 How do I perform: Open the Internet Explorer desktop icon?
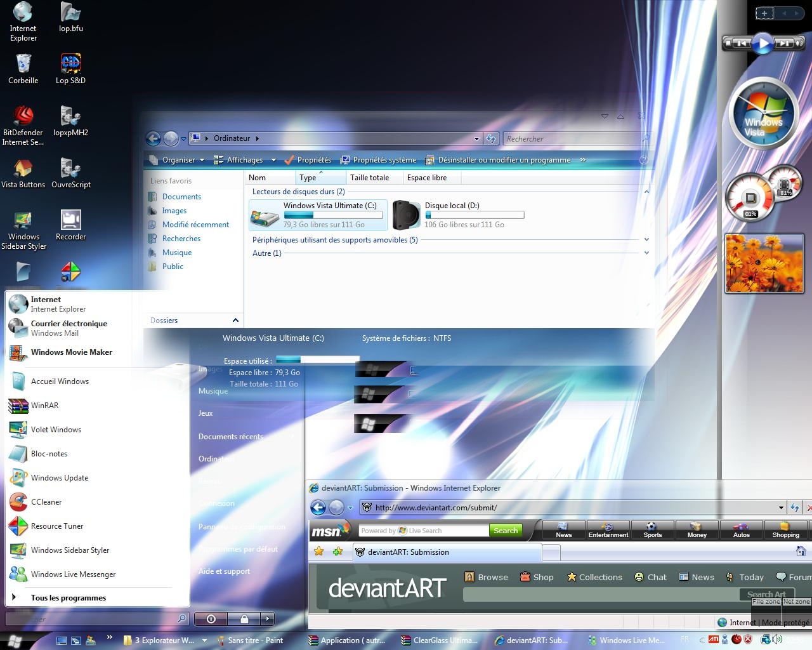[x=23, y=22]
